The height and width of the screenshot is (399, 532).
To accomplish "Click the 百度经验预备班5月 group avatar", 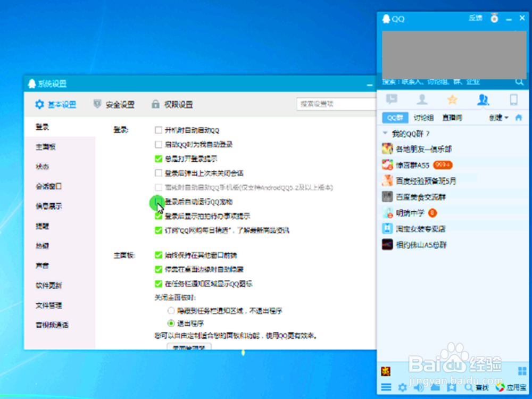I will point(387,180).
